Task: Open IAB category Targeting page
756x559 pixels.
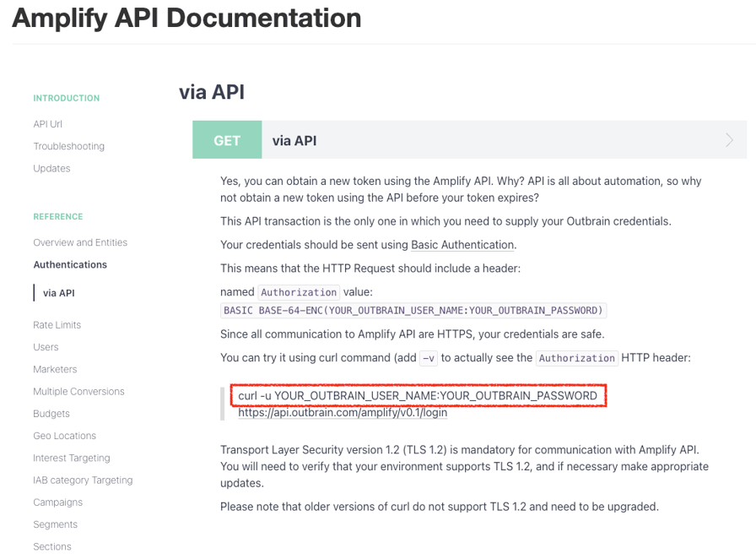Action: 83,480
